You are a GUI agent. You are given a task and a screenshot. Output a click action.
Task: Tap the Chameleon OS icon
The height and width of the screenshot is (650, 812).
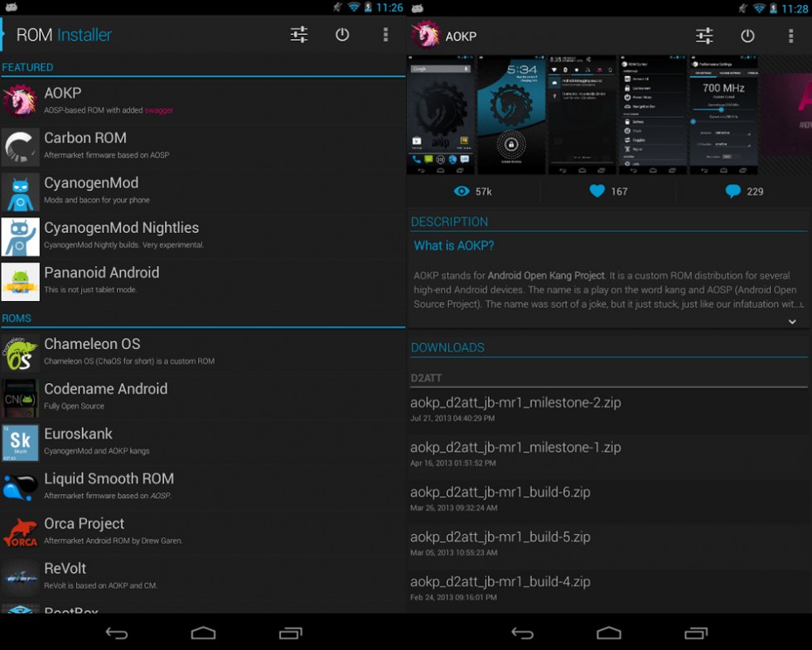20,353
